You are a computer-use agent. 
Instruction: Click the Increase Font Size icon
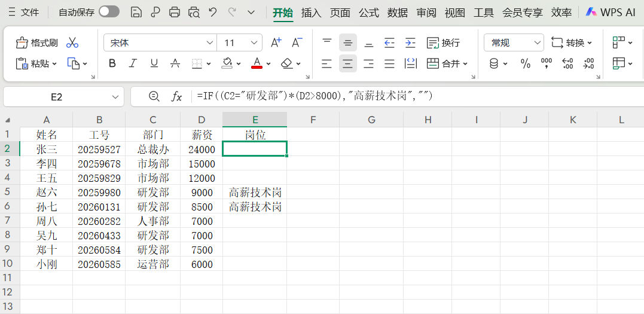tap(276, 42)
